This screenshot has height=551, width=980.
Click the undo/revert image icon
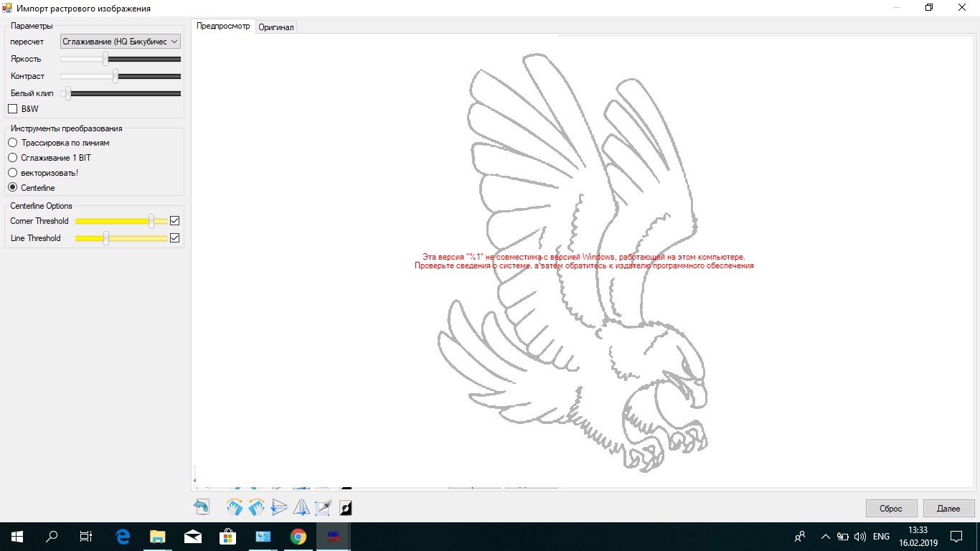coord(201,507)
